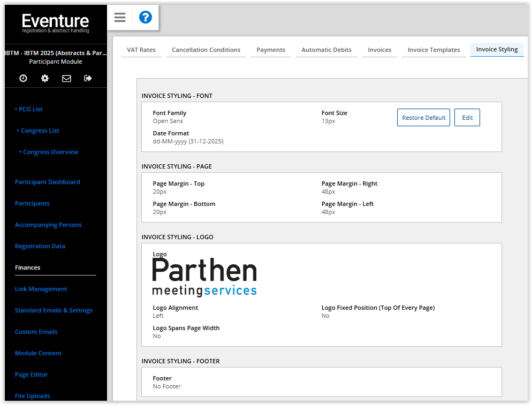Open Standard Emails & Settings
Screen dimensions: 532x405
click(x=54, y=310)
